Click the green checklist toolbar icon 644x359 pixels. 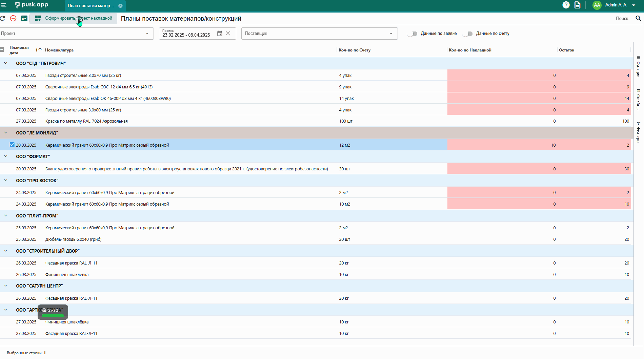[x=24, y=18]
